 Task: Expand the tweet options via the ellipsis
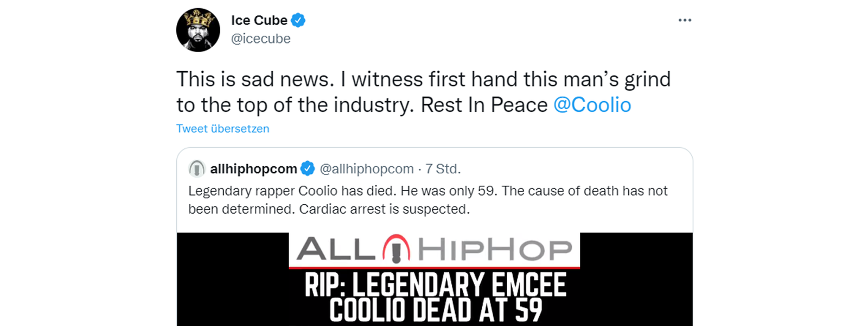point(685,20)
